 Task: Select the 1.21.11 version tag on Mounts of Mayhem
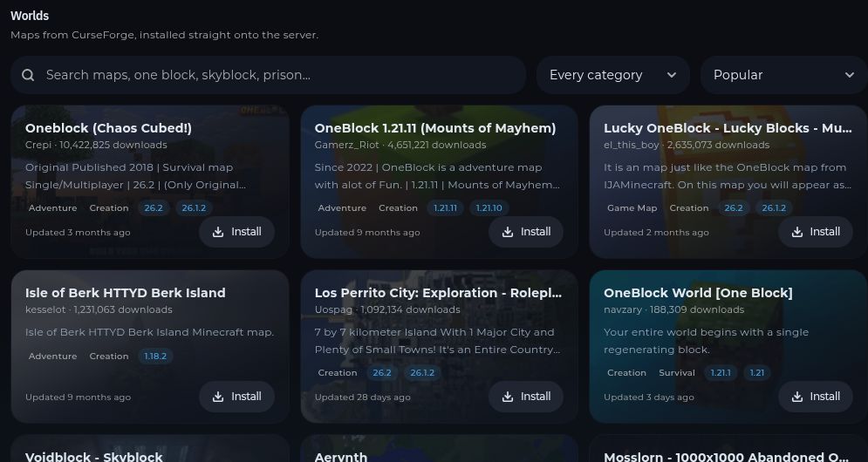coord(445,208)
